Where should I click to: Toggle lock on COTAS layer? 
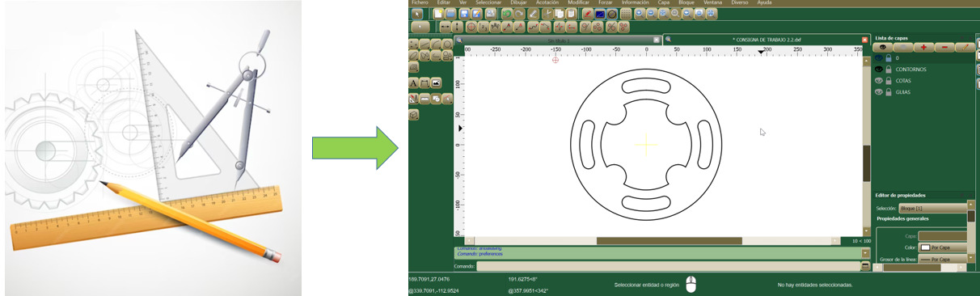[x=889, y=81]
